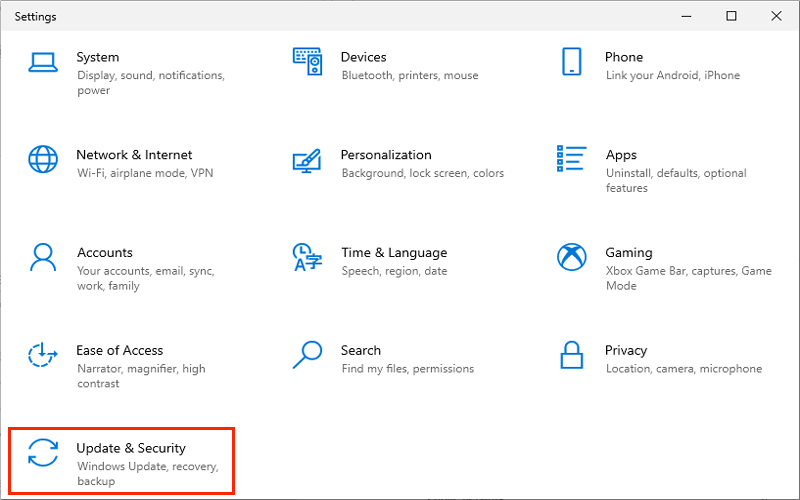Close the Settings window

coord(777,16)
